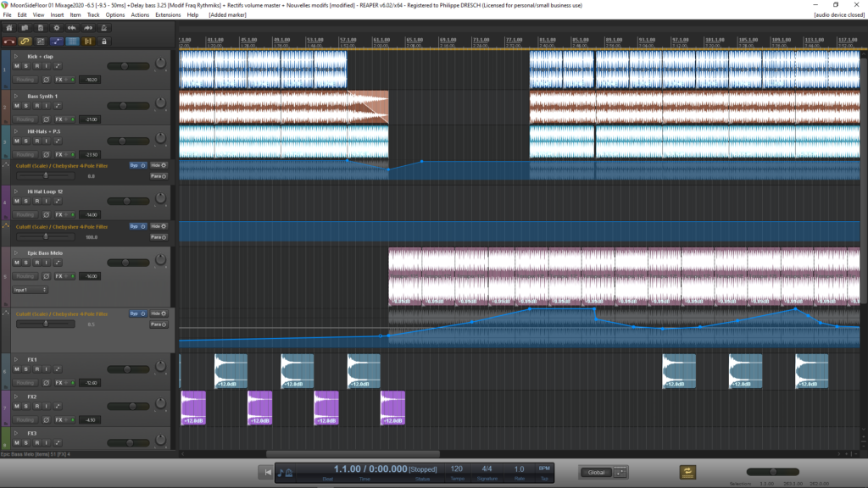Toggle Para arm on Hi Hat Loop Cutoff envelope
868x488 pixels.
tap(159, 237)
